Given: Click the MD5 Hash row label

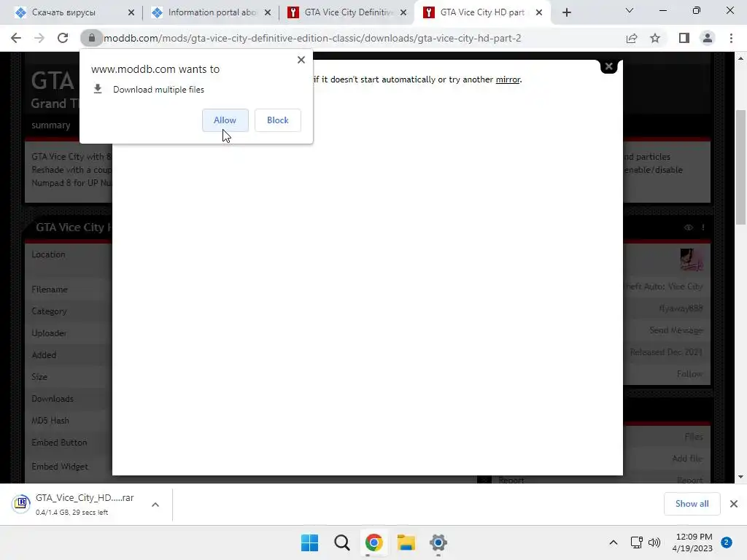Looking at the screenshot, I should pyautogui.click(x=50, y=421).
